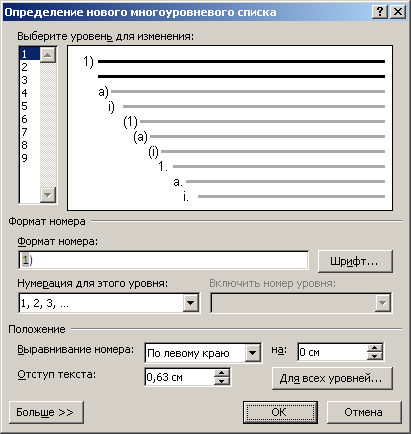Open the Шрифт font dialog
The height and width of the screenshot is (434, 411).
click(x=355, y=261)
